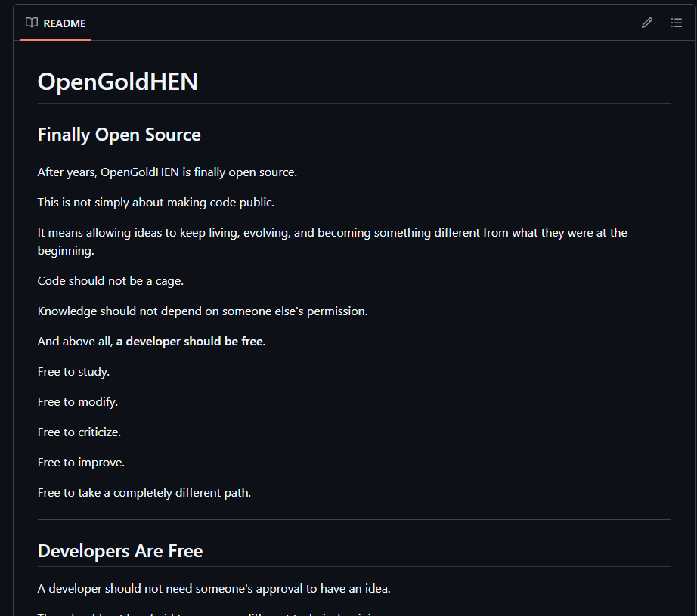The width and height of the screenshot is (697, 616).
Task: Click the line about needing someone's approval
Action: point(214,589)
